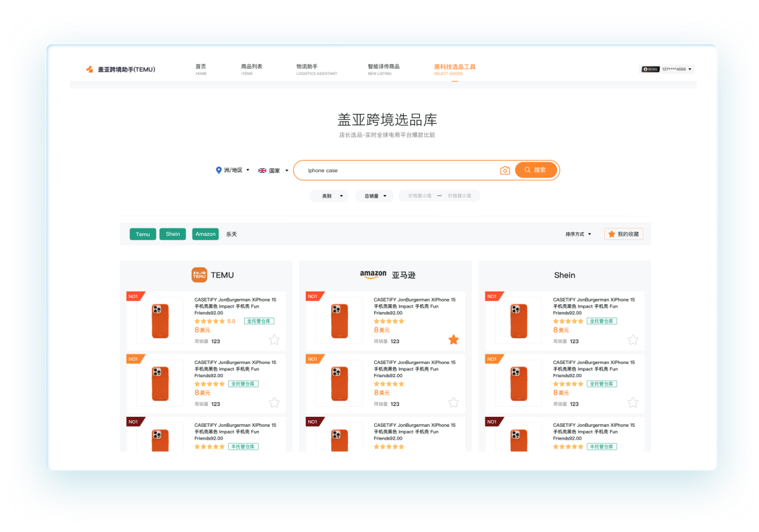Unfavorite the first Amazon product's orange star

[x=453, y=340]
